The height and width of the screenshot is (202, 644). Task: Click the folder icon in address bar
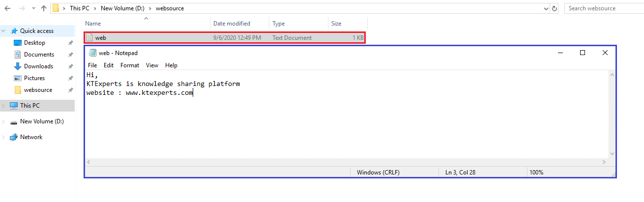pyautogui.click(x=56, y=8)
